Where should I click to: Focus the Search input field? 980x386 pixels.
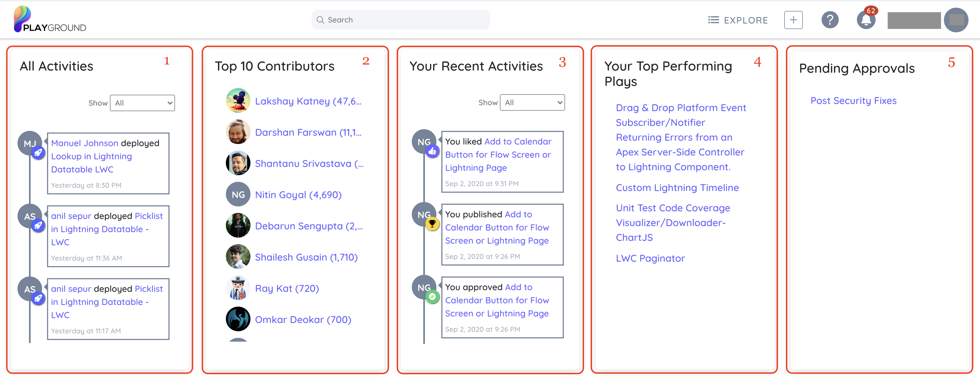[x=401, y=20]
